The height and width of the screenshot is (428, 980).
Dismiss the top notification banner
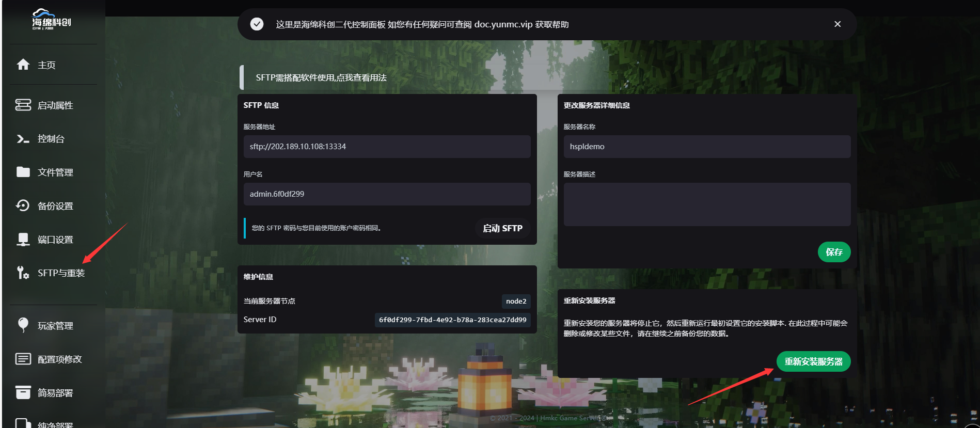pos(837,24)
